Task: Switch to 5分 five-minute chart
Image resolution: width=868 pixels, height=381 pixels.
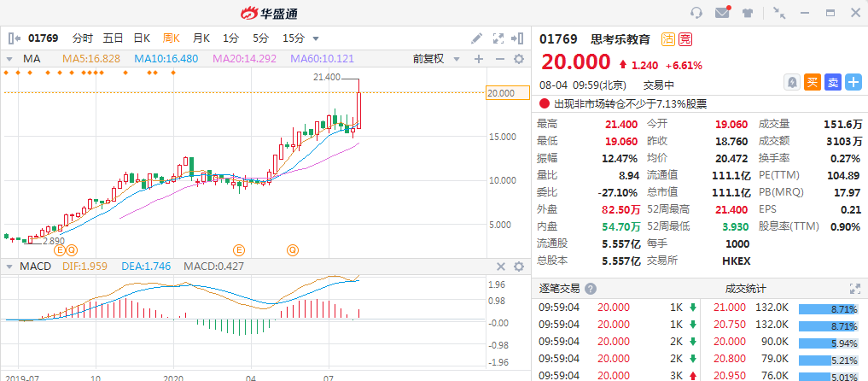Action: coord(260,38)
